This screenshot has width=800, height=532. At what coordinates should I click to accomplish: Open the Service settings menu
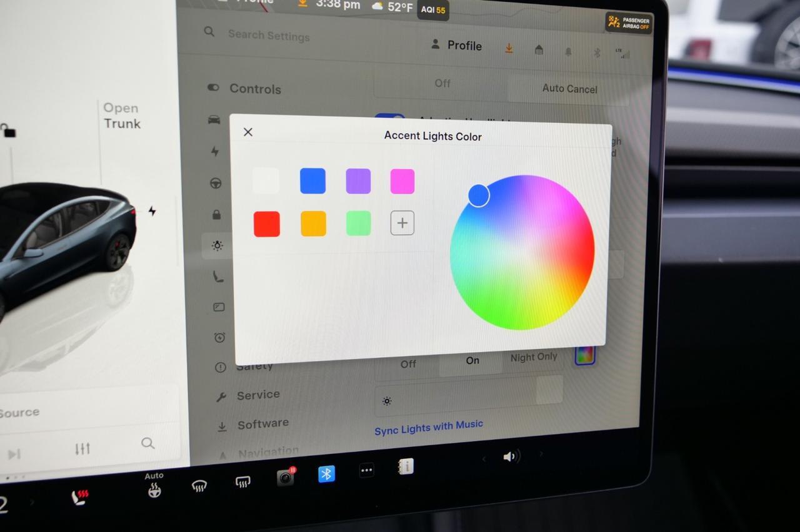(x=257, y=395)
